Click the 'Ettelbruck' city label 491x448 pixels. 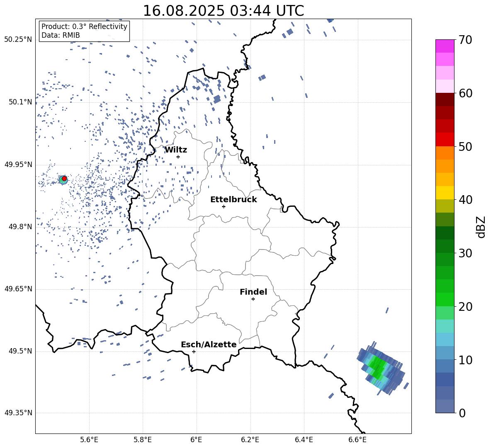pos(233,200)
